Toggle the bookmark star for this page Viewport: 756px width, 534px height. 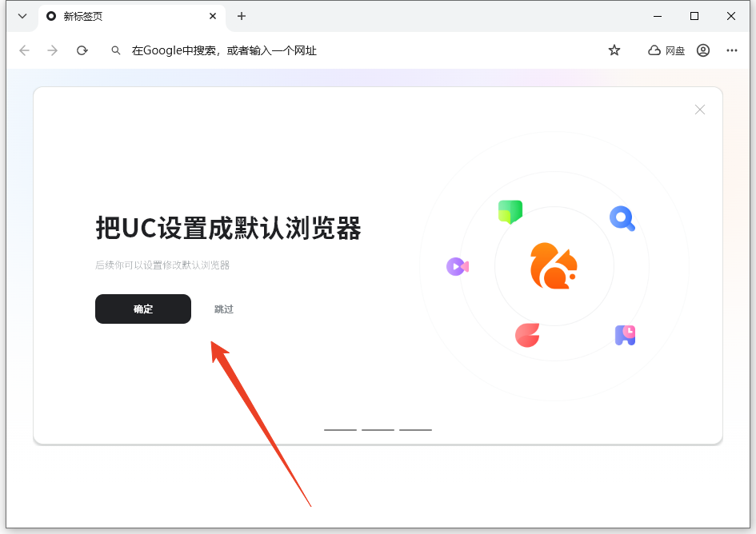pyautogui.click(x=614, y=50)
